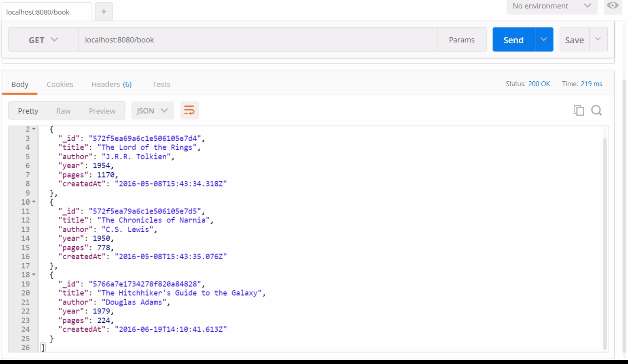The height and width of the screenshot is (364, 628).
Task: Open the Send button dropdown arrow
Action: tap(544, 40)
